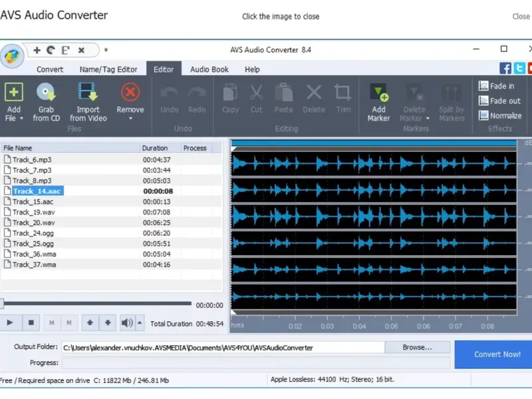Open the Twitter link icon

[x=519, y=68]
